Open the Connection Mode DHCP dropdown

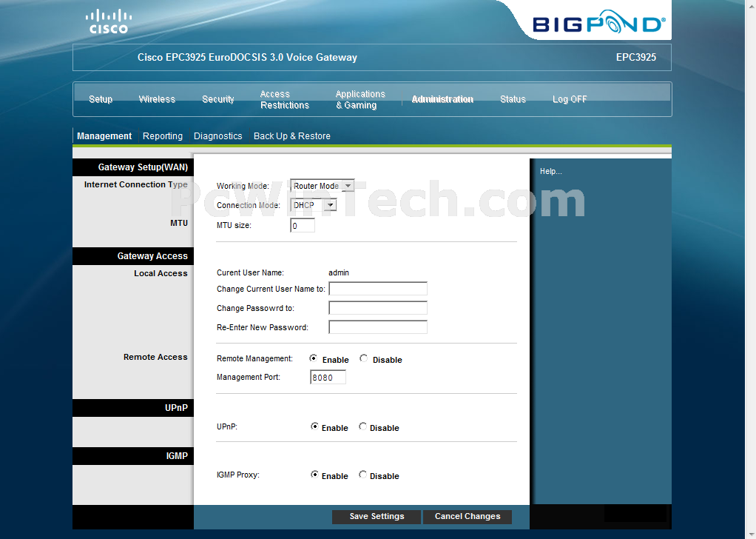point(314,205)
